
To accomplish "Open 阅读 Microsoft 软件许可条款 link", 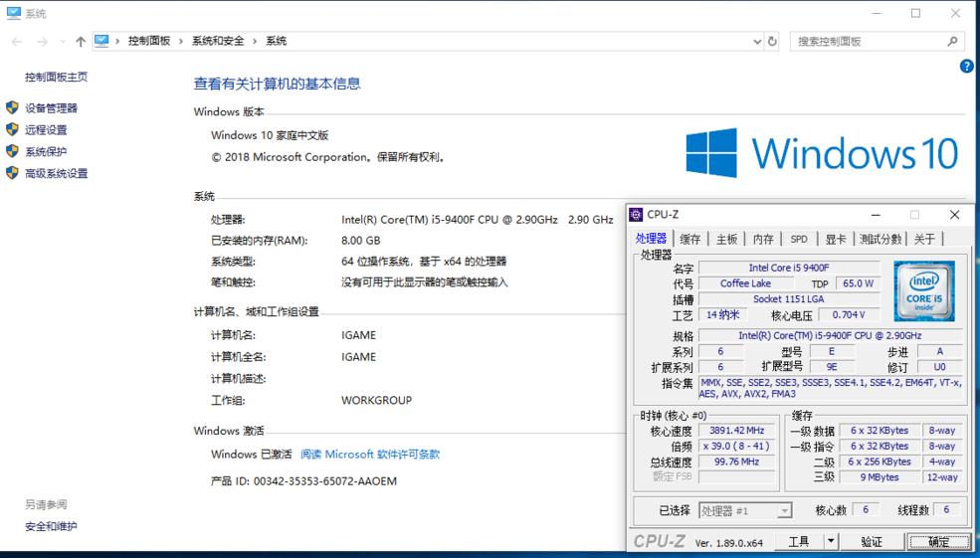I will (371, 455).
